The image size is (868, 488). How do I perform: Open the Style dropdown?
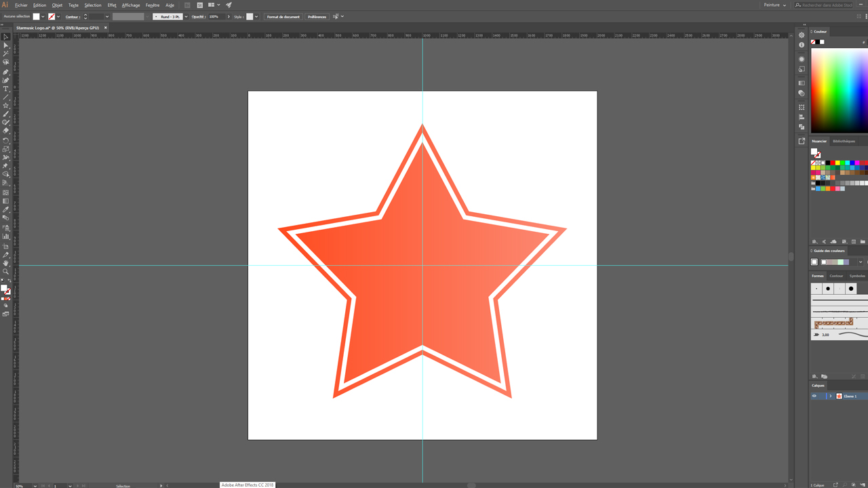point(256,16)
